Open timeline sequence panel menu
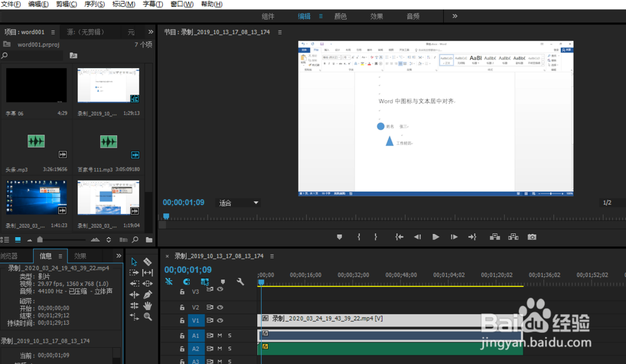 pyautogui.click(x=272, y=256)
